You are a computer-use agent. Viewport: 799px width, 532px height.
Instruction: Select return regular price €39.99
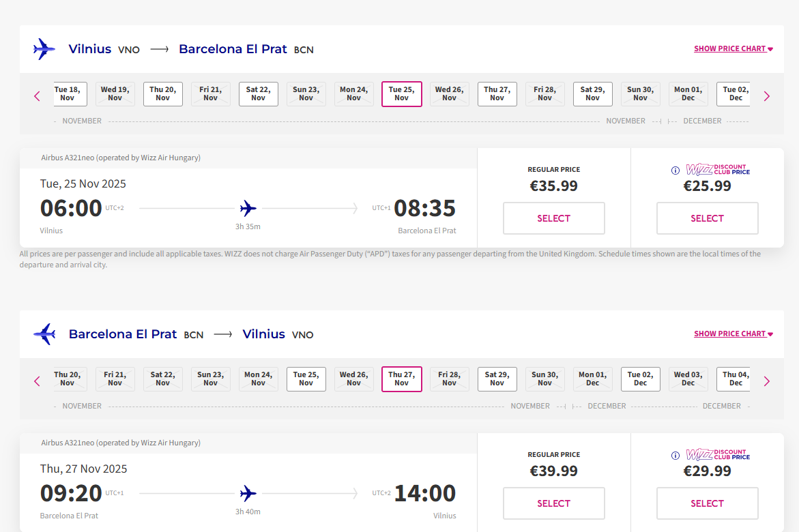coord(554,503)
